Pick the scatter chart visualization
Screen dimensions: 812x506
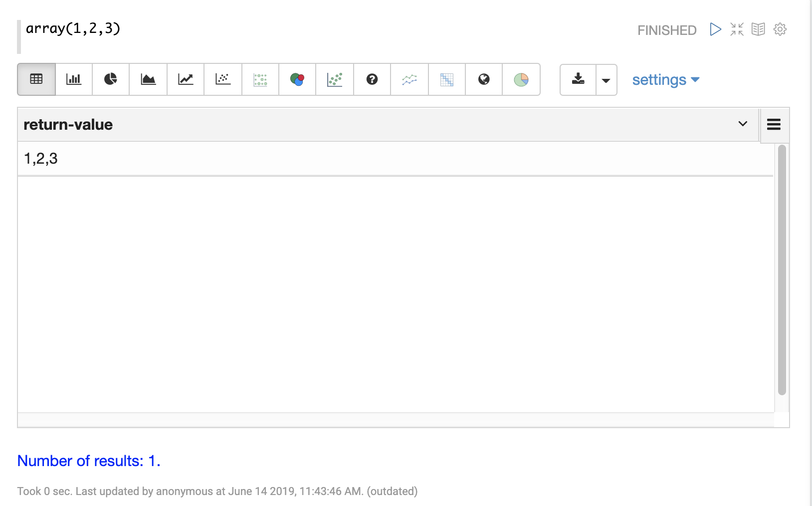coord(223,79)
